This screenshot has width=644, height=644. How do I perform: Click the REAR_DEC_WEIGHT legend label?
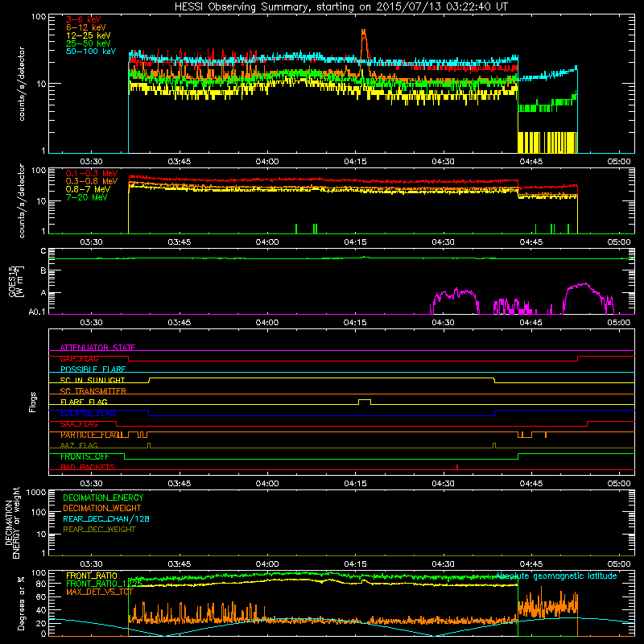tap(99, 530)
